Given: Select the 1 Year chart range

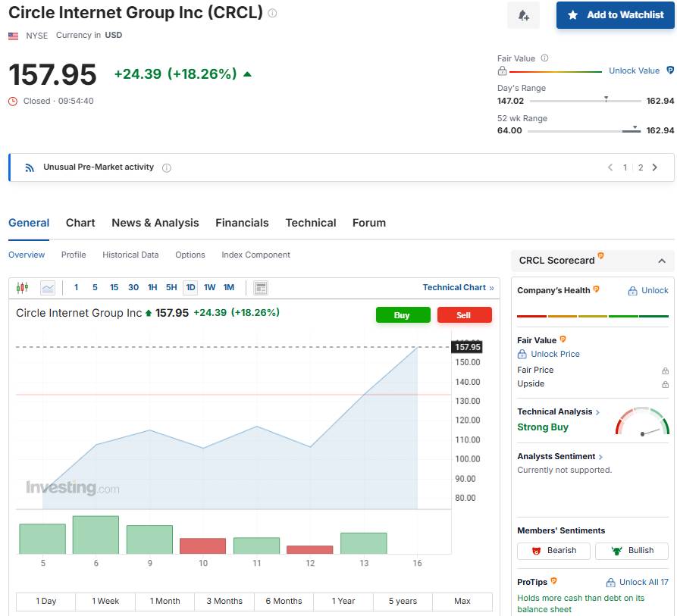Looking at the screenshot, I should click(x=343, y=602).
